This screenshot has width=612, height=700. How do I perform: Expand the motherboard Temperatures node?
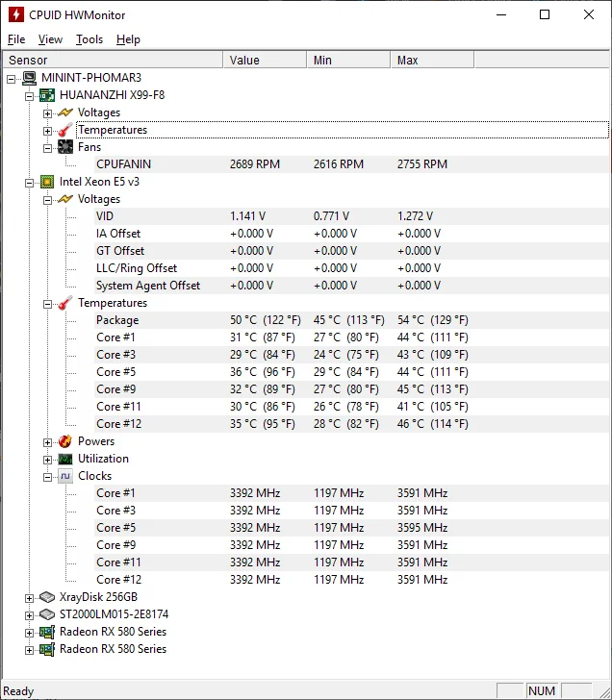pos(47,131)
